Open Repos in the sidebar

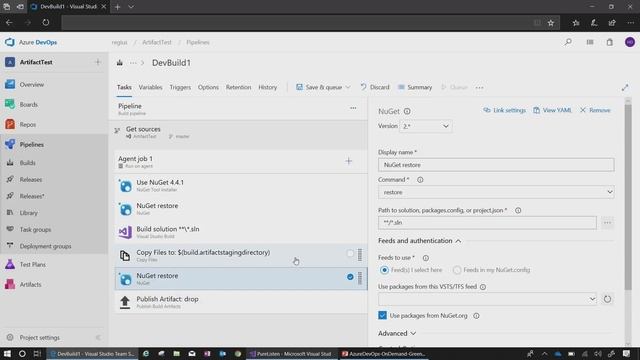pos(27,124)
